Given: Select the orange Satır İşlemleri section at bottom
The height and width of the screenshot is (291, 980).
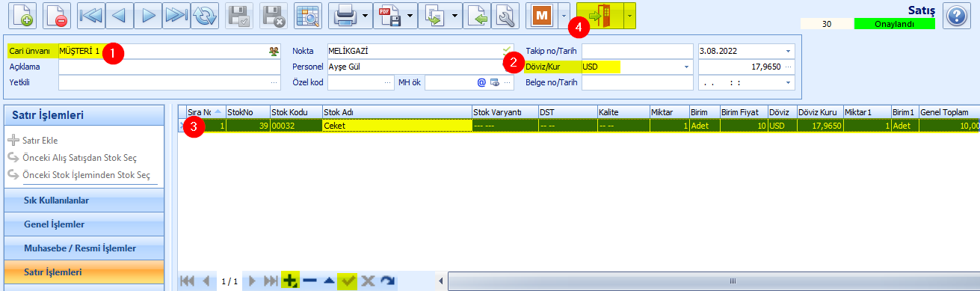Looking at the screenshot, I should click(x=84, y=272).
